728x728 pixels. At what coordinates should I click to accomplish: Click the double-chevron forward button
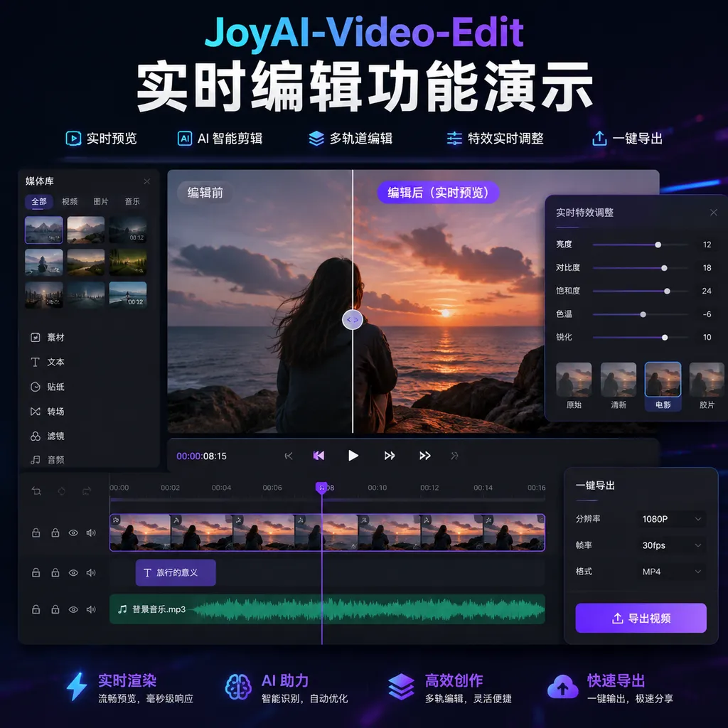(x=425, y=456)
